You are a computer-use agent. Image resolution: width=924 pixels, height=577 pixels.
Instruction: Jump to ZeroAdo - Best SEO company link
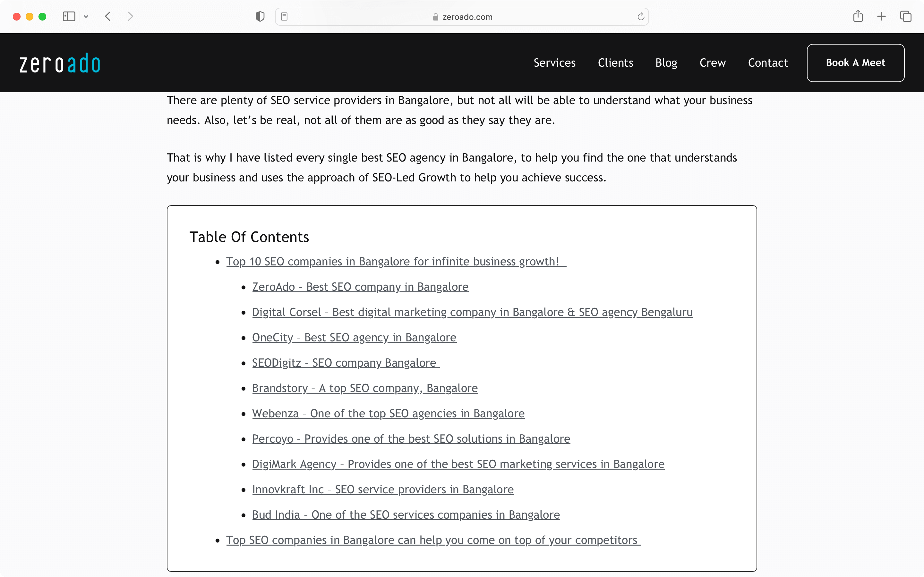point(360,287)
